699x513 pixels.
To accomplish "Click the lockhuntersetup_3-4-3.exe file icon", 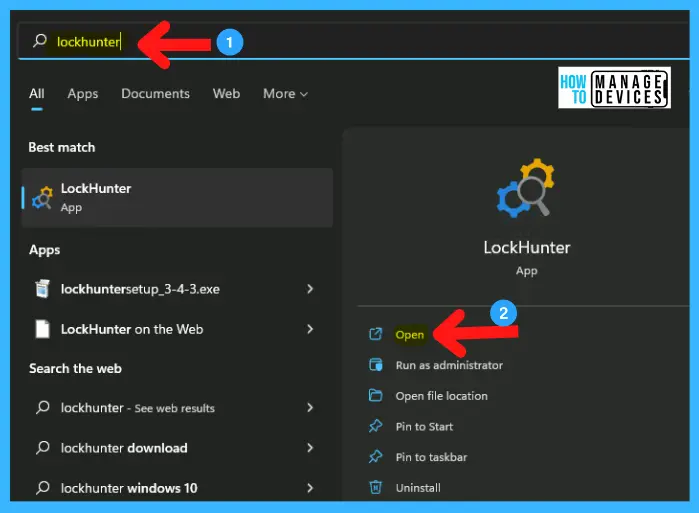I will 42,289.
